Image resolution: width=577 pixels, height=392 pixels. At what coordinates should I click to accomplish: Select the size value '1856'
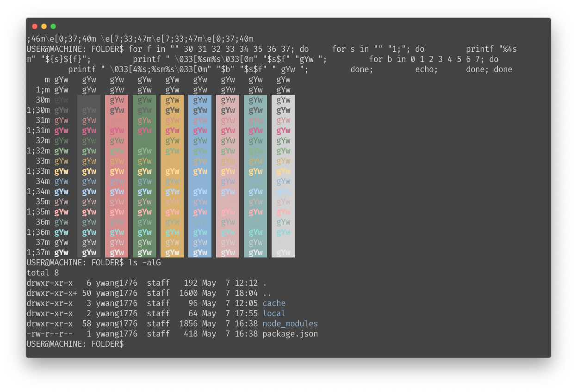coord(188,324)
